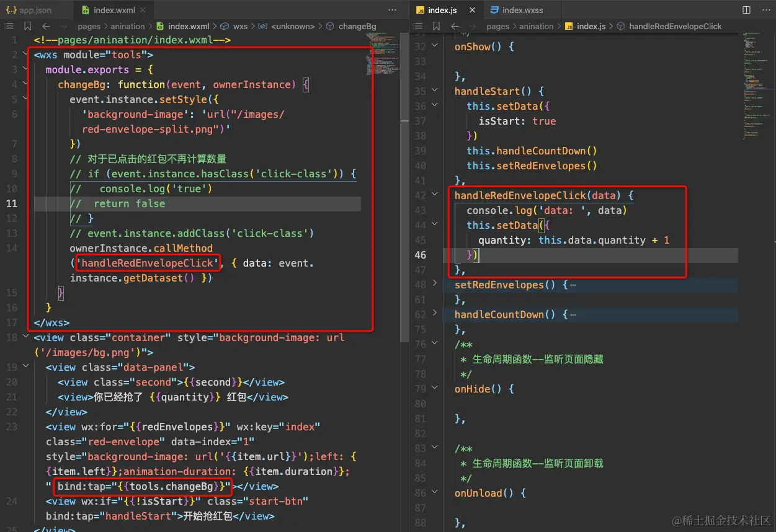The image size is (776, 532).
Task: Open '<unknown>' breadcrumb segment
Action: [293, 26]
